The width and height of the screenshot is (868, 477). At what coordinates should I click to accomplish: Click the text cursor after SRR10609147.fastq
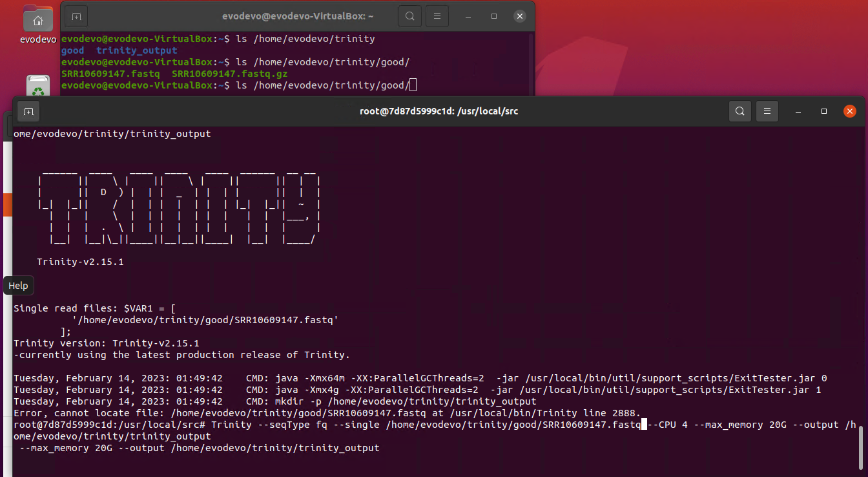point(643,425)
